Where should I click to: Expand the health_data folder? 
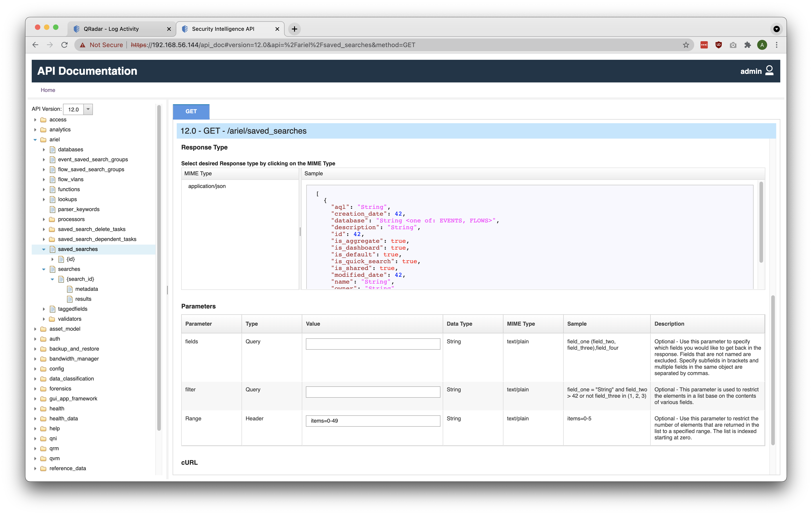[x=35, y=419]
